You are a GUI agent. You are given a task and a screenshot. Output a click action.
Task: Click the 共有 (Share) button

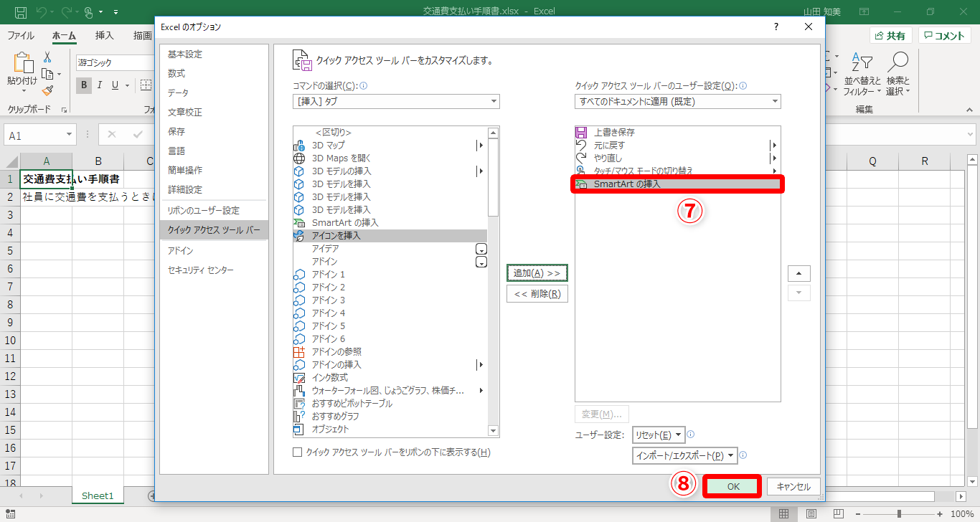click(890, 36)
